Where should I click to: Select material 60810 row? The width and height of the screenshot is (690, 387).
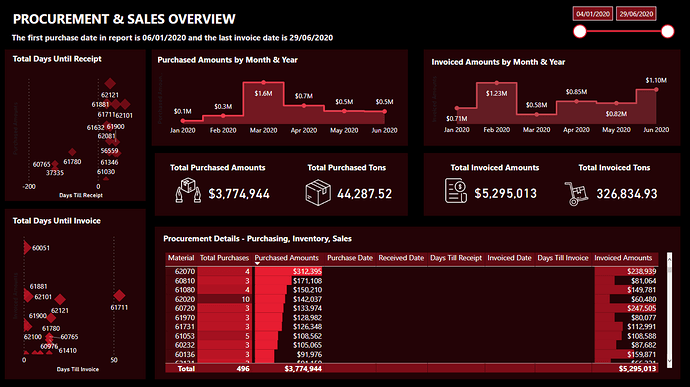coord(412,281)
